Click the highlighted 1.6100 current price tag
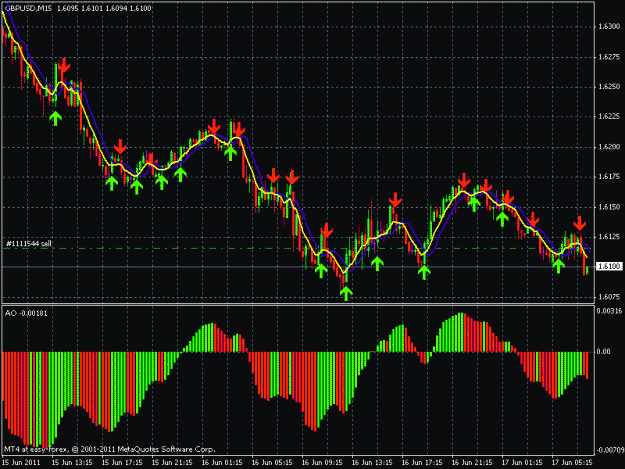 click(609, 266)
